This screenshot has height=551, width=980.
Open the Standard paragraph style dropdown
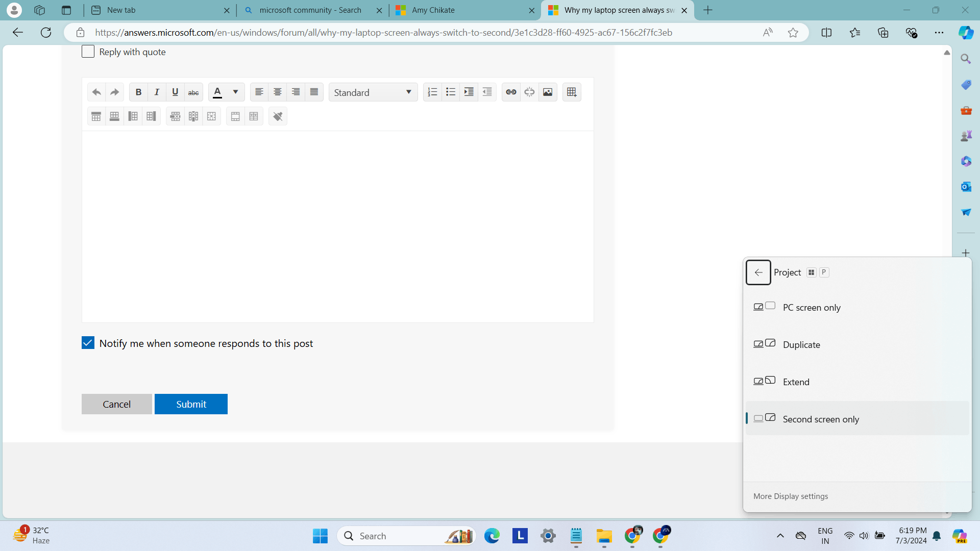click(x=373, y=92)
